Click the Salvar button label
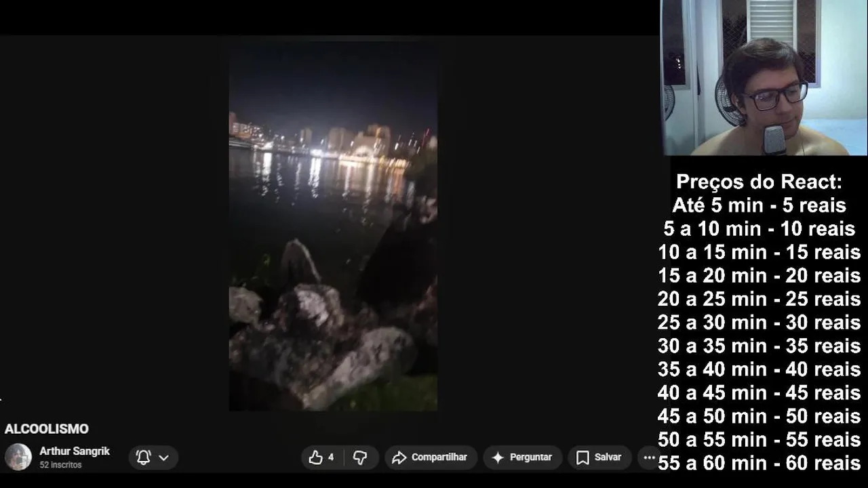This screenshot has width=868, height=488. coord(608,457)
